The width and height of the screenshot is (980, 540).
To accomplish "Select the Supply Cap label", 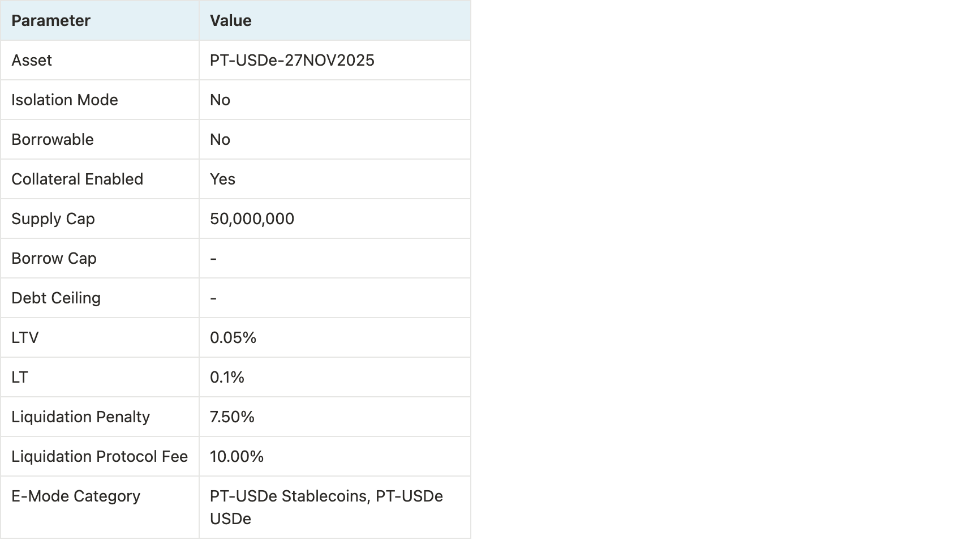I will point(53,219).
